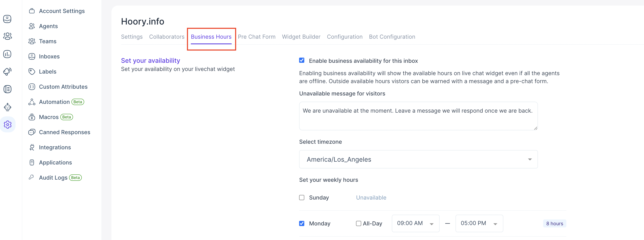The image size is (644, 240).
Task: Switch to the Widget Builder tab
Action: (301, 37)
